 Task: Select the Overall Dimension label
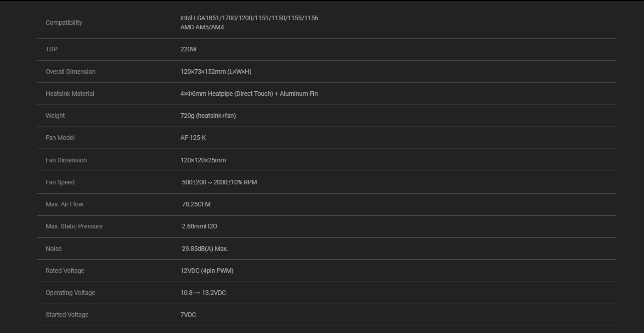[x=70, y=72]
